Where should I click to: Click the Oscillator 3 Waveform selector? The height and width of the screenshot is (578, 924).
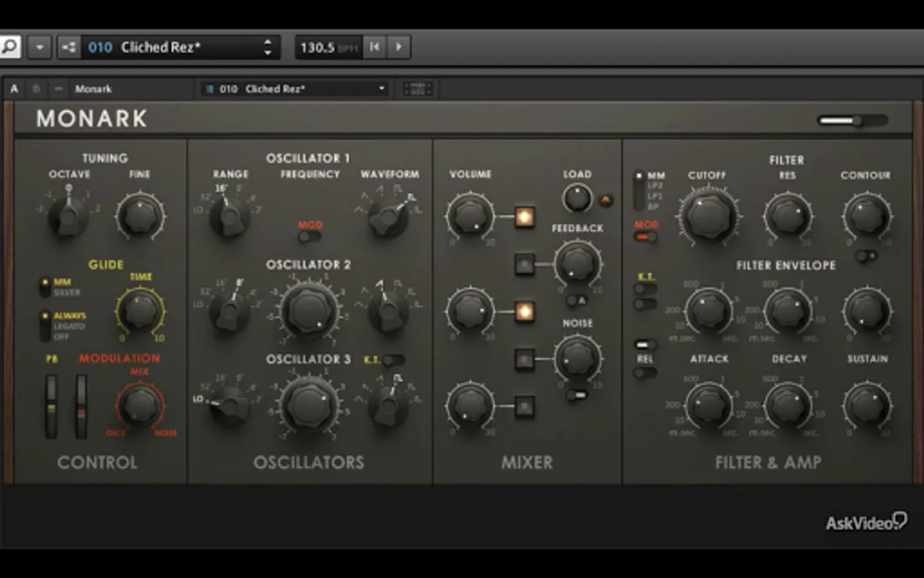pos(388,405)
